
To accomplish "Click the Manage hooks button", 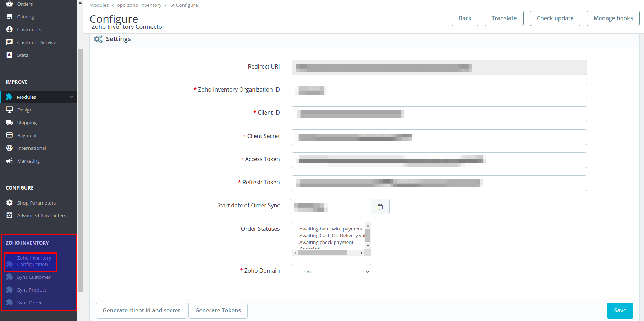I will [x=613, y=18].
